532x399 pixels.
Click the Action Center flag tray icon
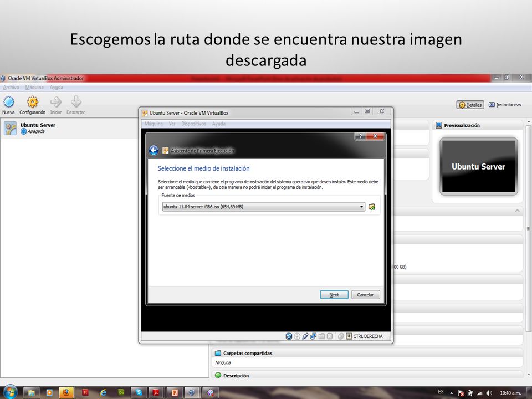click(x=461, y=393)
